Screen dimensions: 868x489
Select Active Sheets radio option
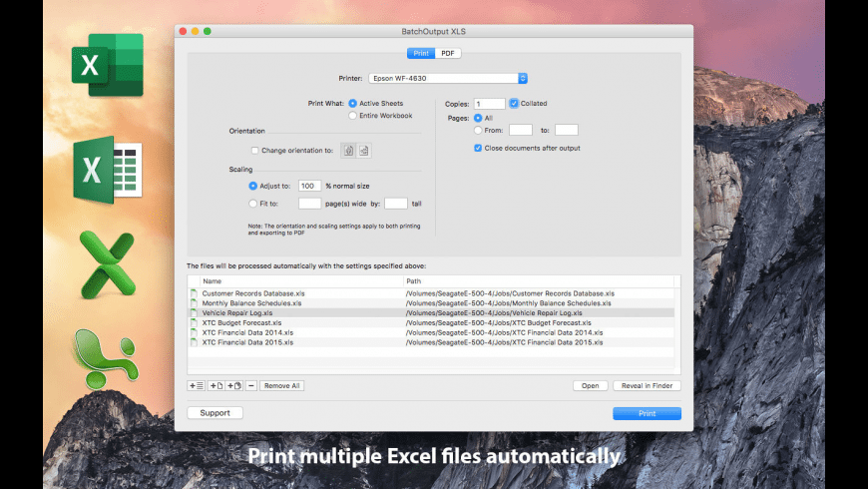(x=352, y=104)
